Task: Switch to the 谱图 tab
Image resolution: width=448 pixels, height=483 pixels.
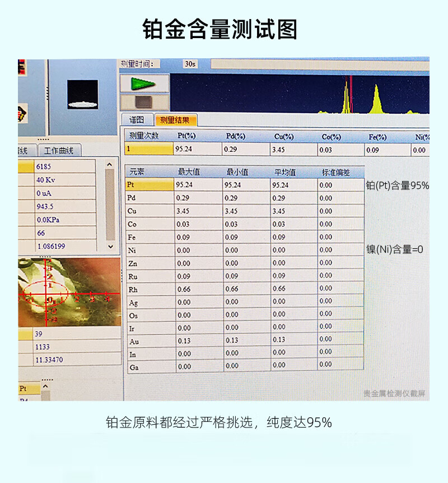Action: click(x=137, y=119)
